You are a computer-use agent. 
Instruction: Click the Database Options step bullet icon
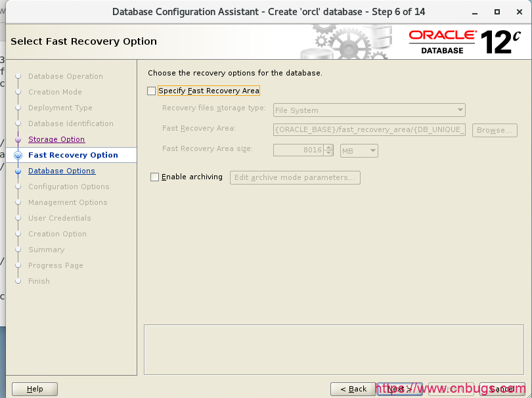pos(18,171)
